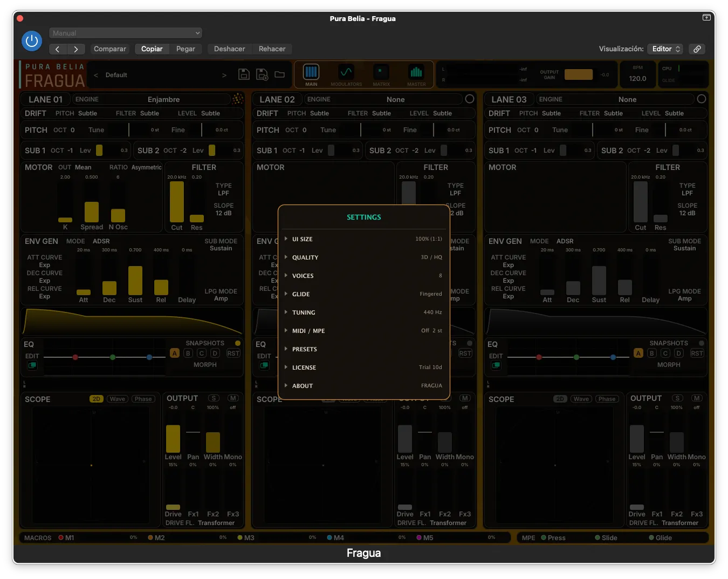Select snapshot B in Lane 01
The height and width of the screenshot is (579, 728).
[x=188, y=353]
